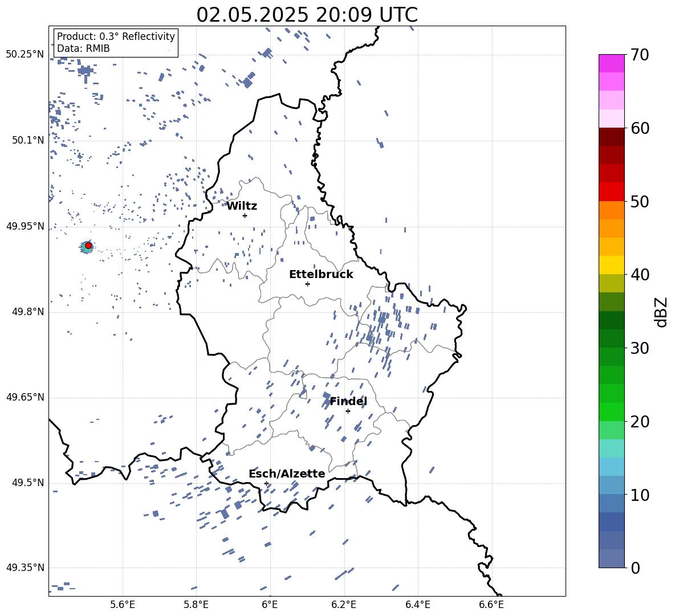The width and height of the screenshot is (675, 616).
Task: Click the light cyan colorbar segment near 15
Action: (612, 448)
